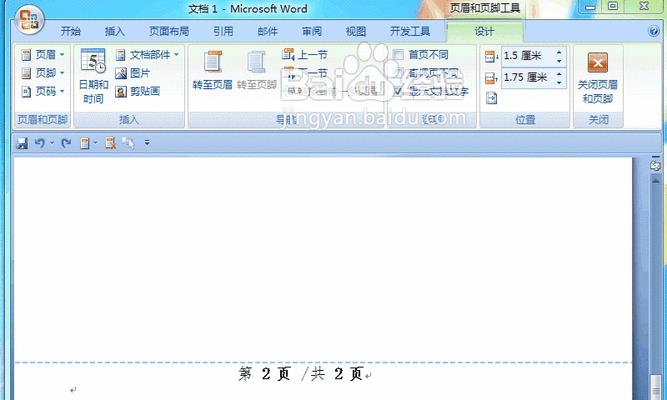Open the 页脚 footer gallery
Image resolution: width=667 pixels, height=400 pixels.
(43, 73)
